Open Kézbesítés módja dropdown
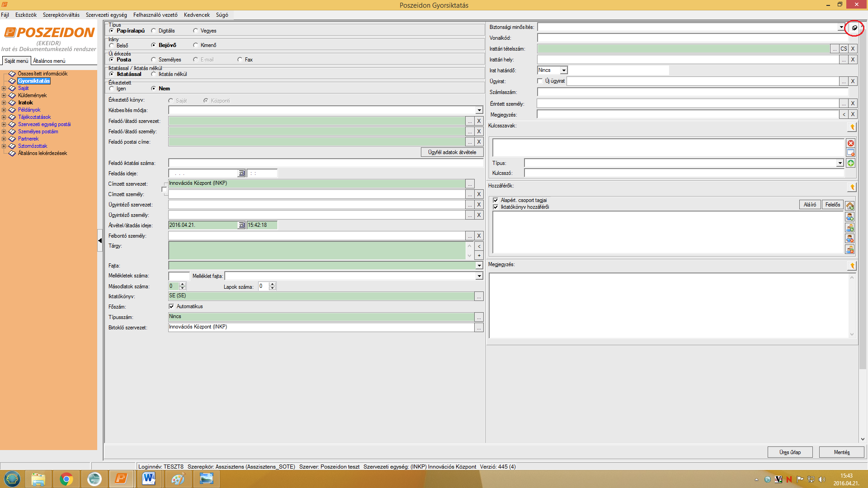 click(x=479, y=110)
